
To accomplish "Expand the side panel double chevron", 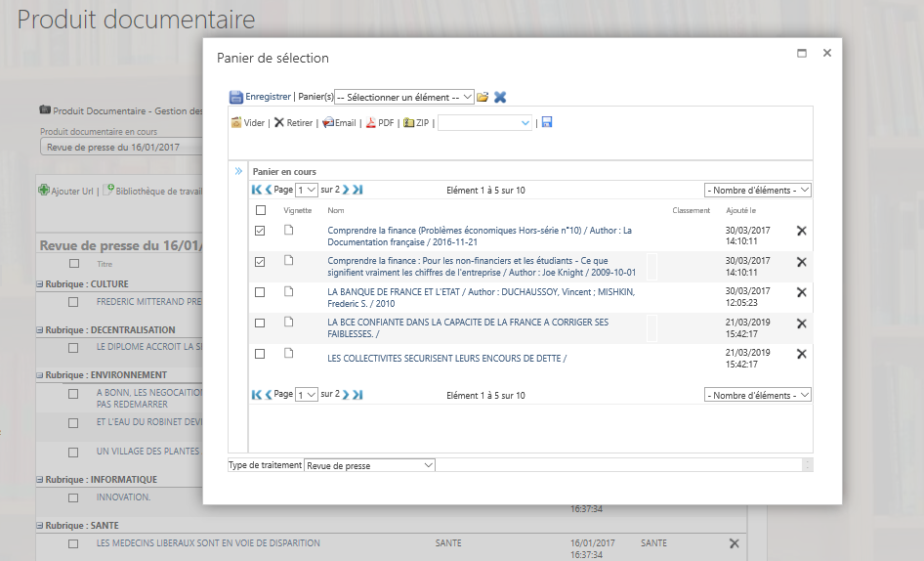I will 238,171.
